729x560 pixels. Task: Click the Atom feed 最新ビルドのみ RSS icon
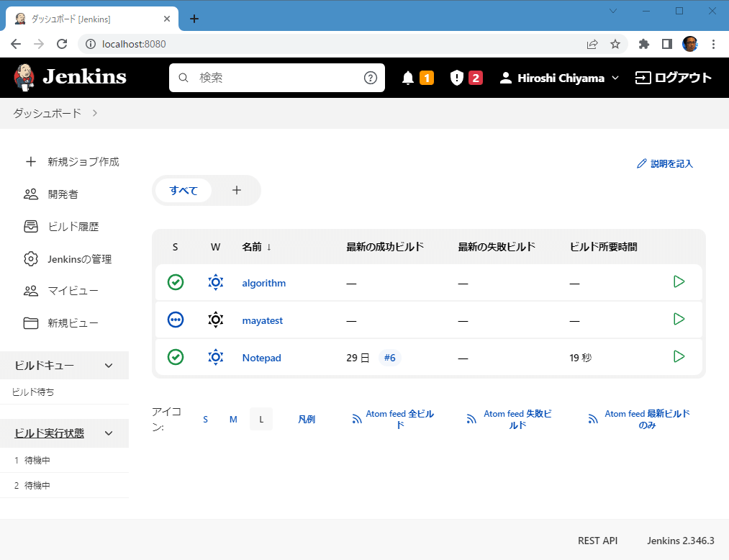pos(593,419)
